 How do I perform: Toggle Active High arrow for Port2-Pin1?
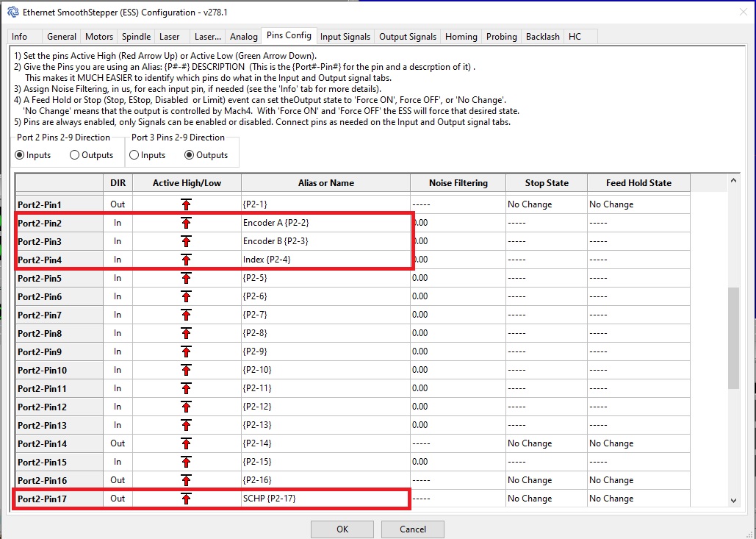pos(186,204)
